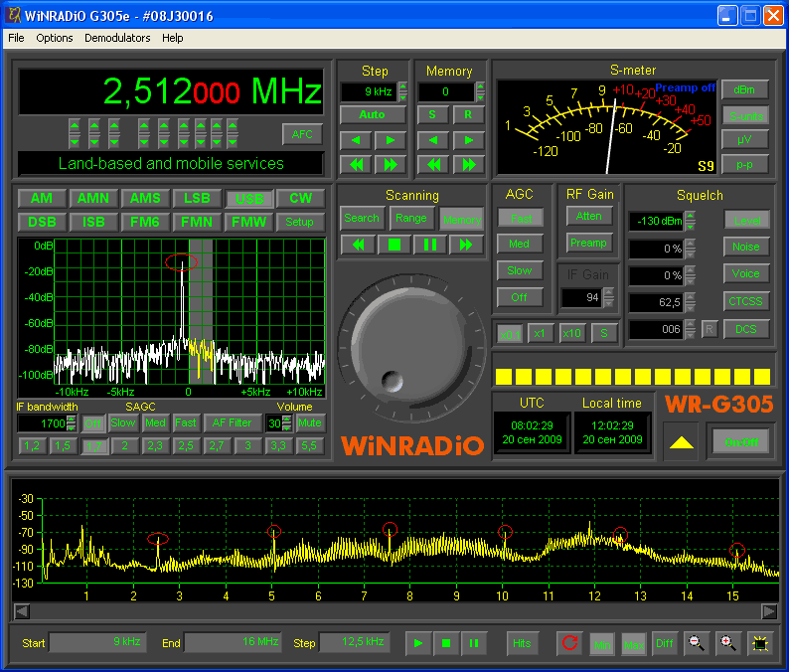Click the Memory double left arrow button
Image resolution: width=789 pixels, height=672 pixels.
[433, 165]
